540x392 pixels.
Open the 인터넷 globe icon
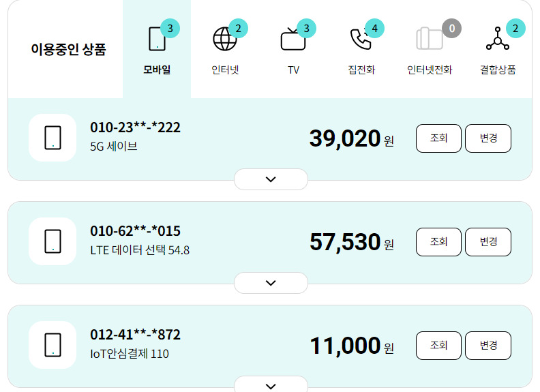[x=225, y=39]
